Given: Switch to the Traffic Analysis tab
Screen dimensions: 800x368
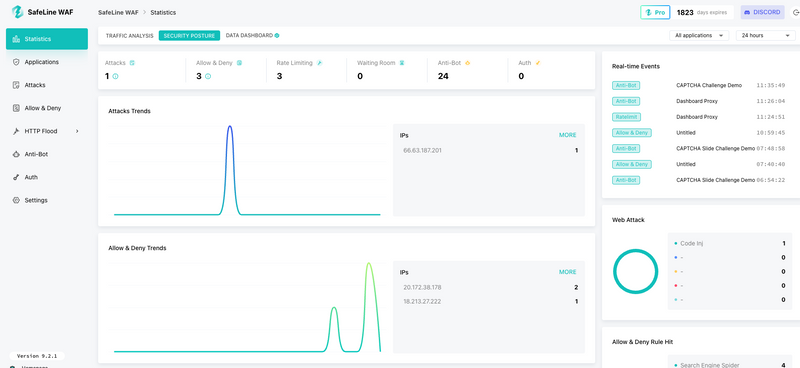Looking at the screenshot, I should (130, 36).
